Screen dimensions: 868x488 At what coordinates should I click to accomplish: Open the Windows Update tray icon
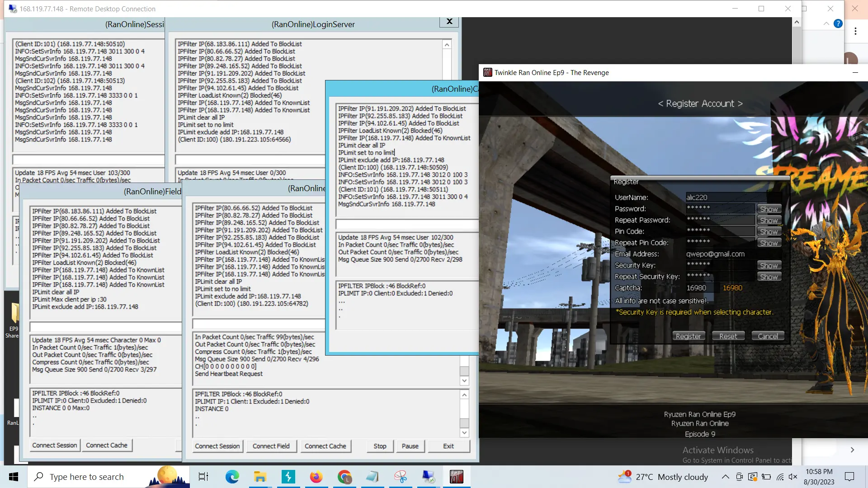[753, 477]
